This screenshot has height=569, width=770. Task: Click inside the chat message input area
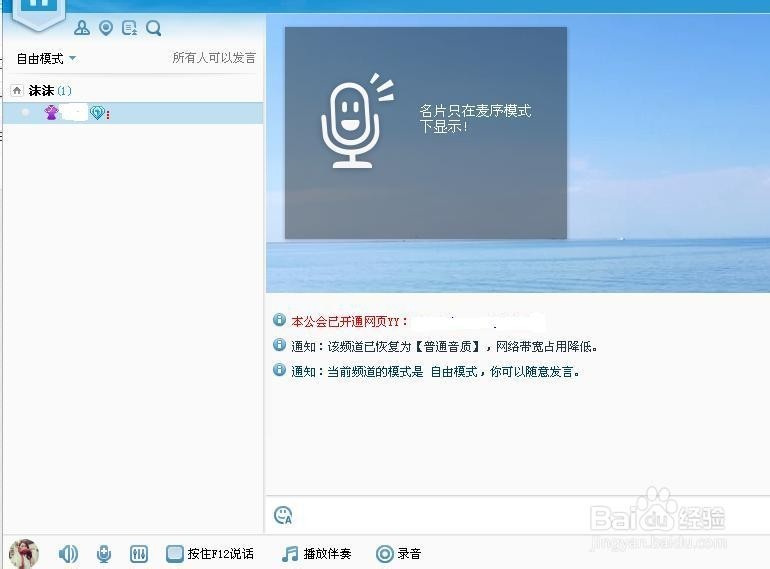click(518, 515)
